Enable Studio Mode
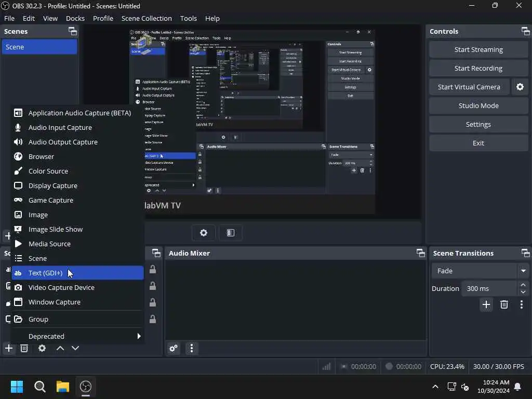 (478, 105)
